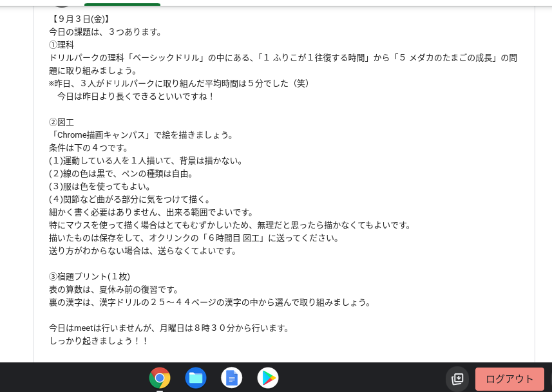Screen dimensions: 552x392
Task: Launch Google Docs from the shelf
Action: (x=232, y=378)
